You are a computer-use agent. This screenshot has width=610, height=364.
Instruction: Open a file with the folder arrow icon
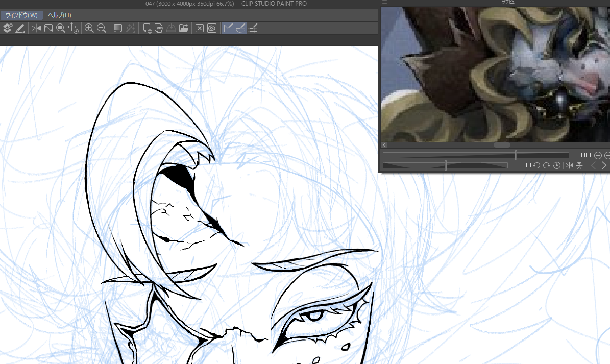pos(184,28)
